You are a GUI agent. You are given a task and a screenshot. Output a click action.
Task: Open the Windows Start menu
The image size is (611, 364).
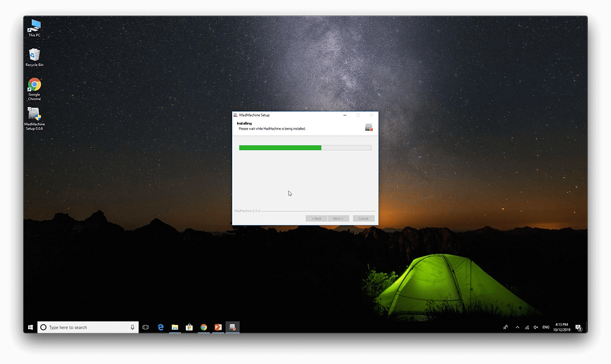pos(31,327)
